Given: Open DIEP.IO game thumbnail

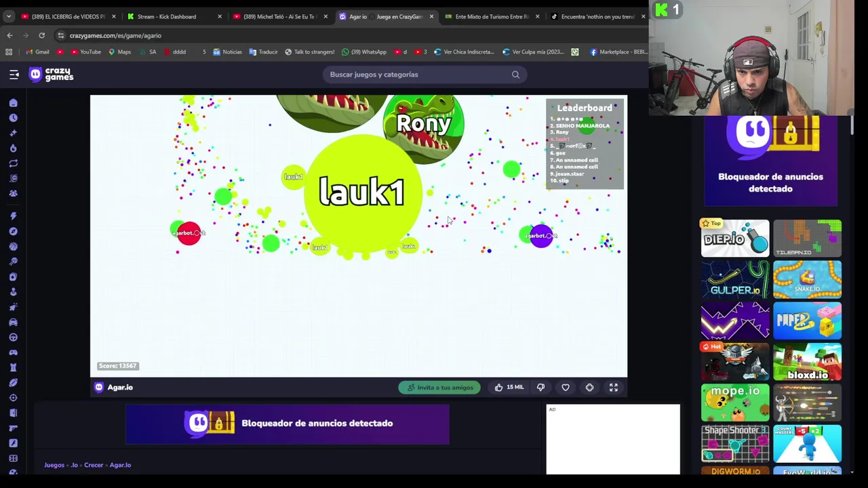Looking at the screenshot, I should click(735, 239).
